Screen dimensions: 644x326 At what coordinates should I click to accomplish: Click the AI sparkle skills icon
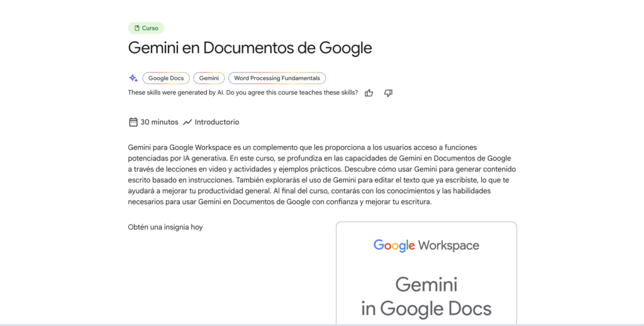133,78
